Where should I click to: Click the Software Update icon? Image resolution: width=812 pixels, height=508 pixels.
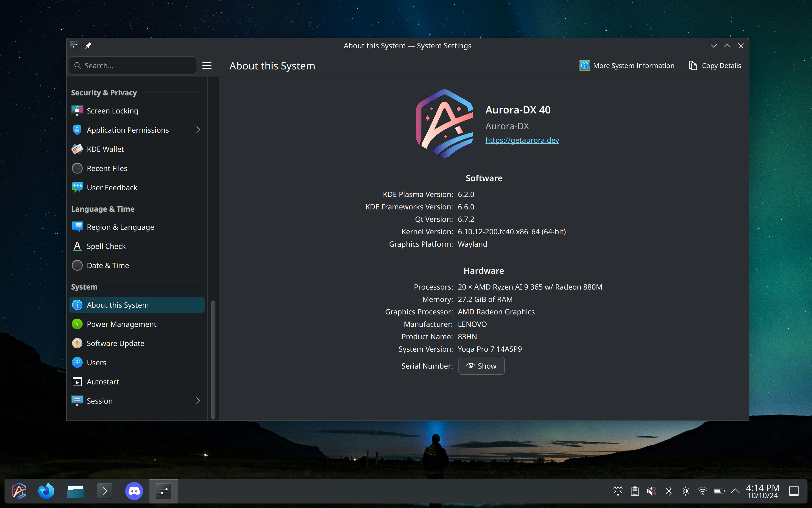[77, 343]
